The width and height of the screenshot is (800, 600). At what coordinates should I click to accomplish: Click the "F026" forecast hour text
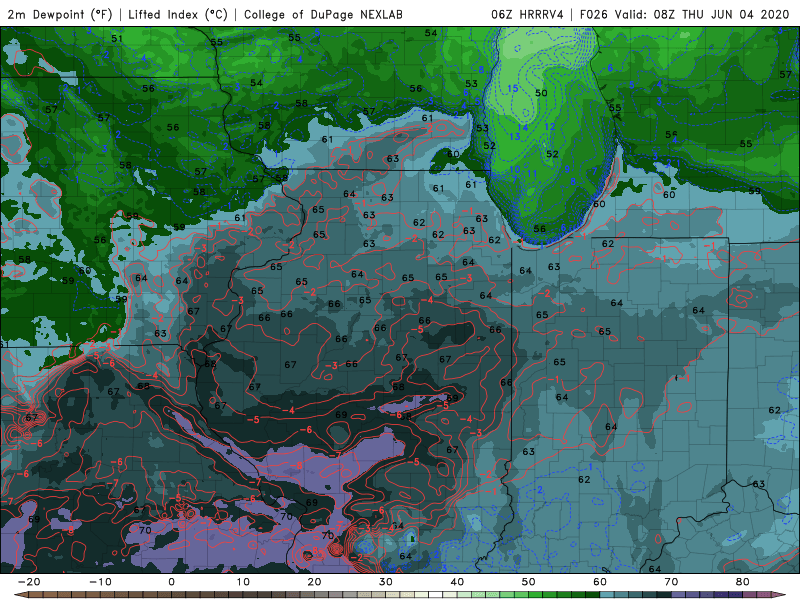coord(593,14)
